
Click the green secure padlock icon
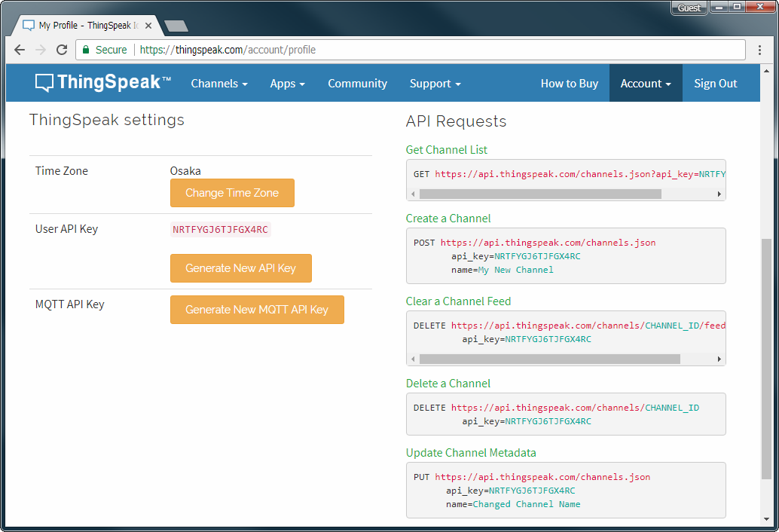[86, 50]
